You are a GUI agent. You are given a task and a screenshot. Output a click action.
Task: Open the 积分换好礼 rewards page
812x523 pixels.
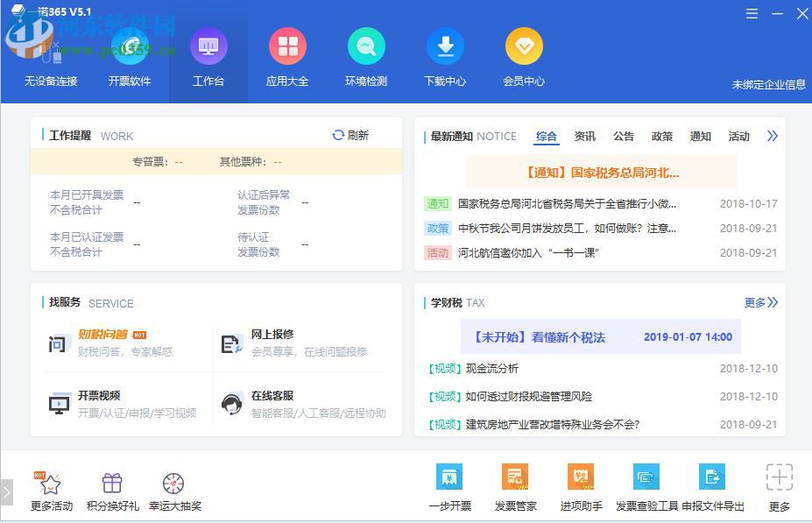[112, 484]
